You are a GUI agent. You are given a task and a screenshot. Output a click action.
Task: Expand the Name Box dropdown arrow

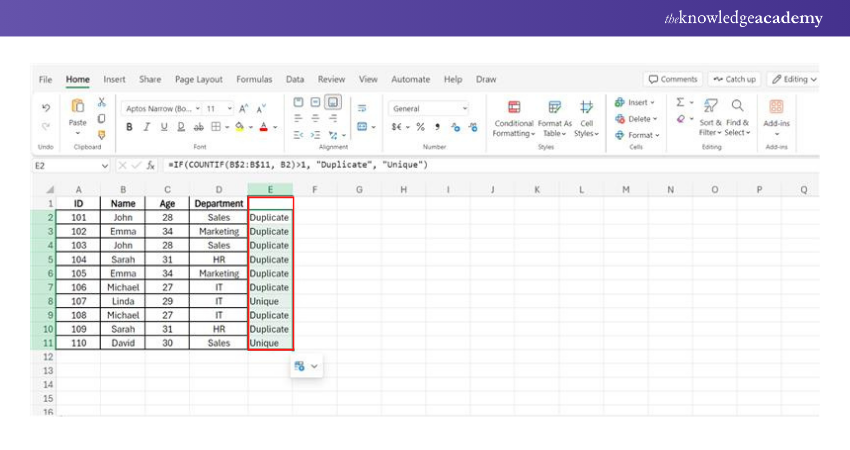click(x=105, y=165)
